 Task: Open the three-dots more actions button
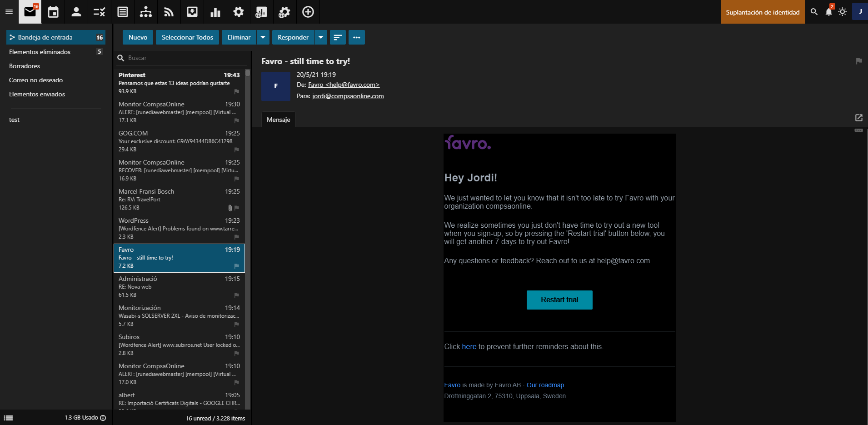357,37
